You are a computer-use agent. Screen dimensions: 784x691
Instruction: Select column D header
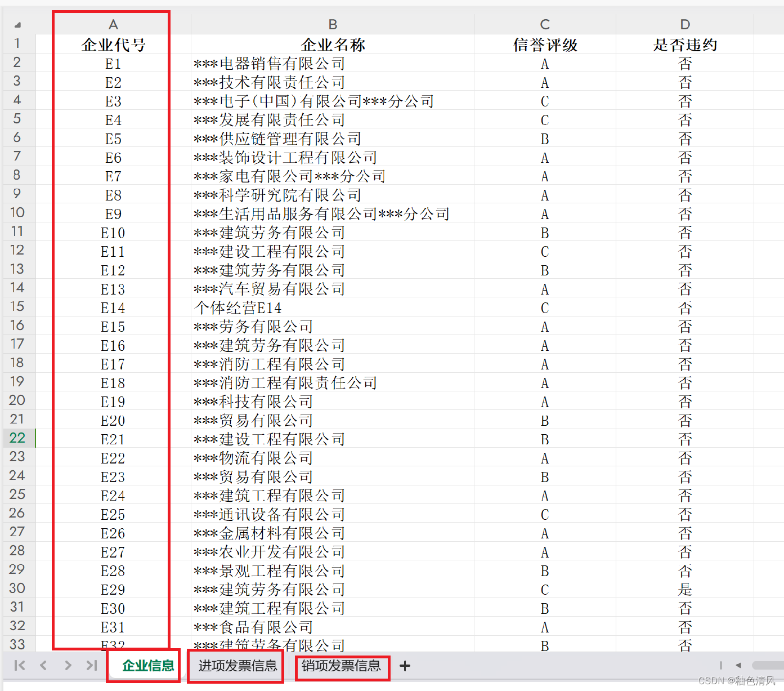(x=685, y=24)
